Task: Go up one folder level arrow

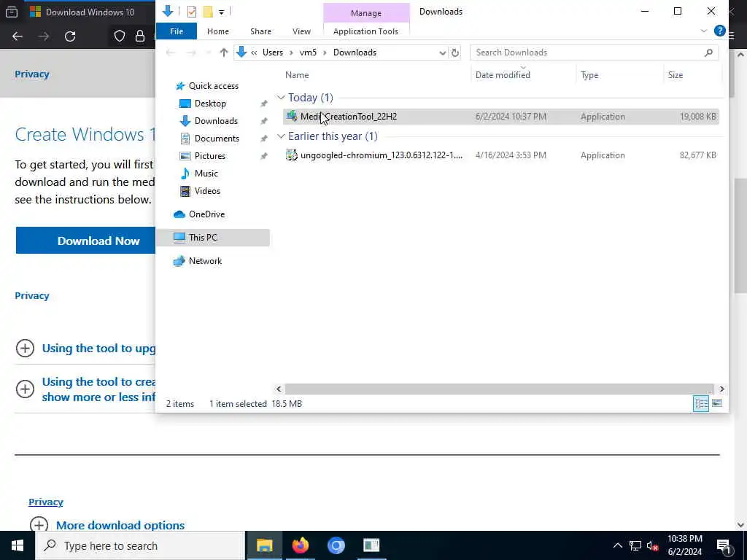Action: click(223, 52)
